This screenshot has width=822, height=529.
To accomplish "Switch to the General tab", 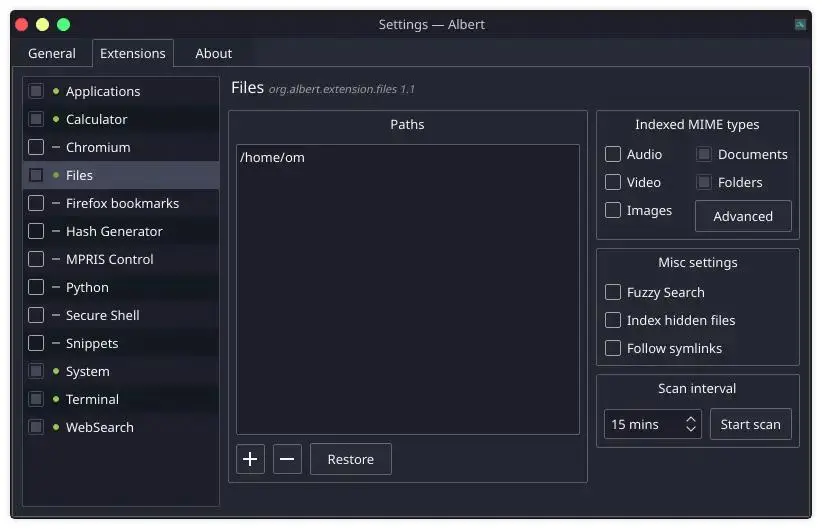I will pos(52,53).
